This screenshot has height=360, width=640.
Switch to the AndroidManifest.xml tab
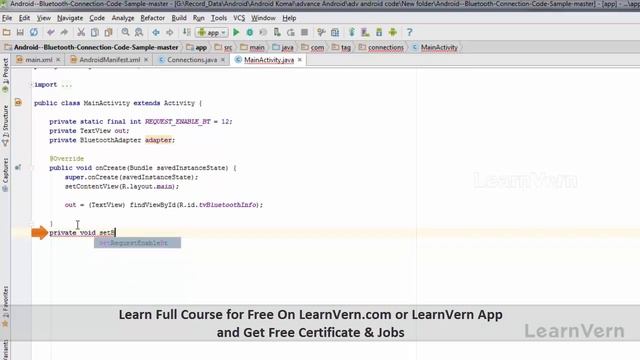coord(109,60)
